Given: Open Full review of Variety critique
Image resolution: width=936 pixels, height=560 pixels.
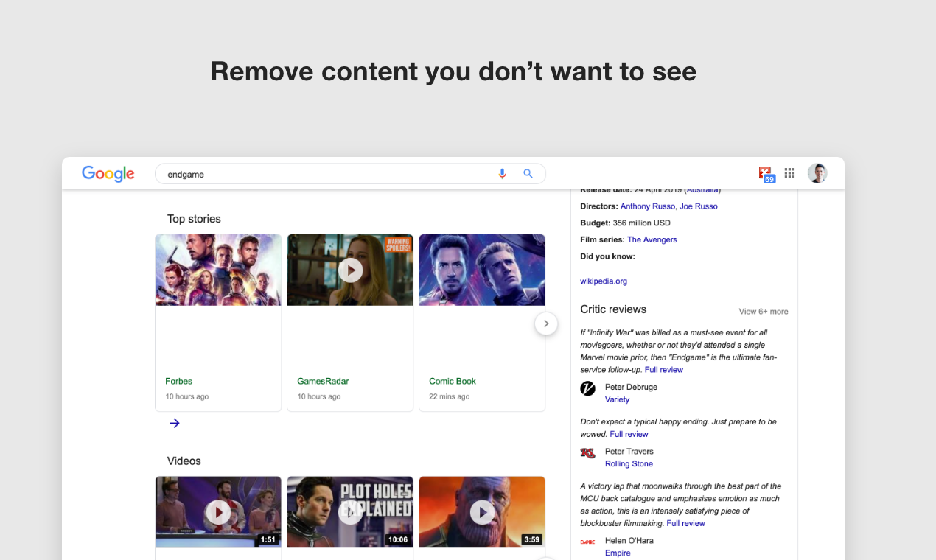Looking at the screenshot, I should pyautogui.click(x=664, y=370).
